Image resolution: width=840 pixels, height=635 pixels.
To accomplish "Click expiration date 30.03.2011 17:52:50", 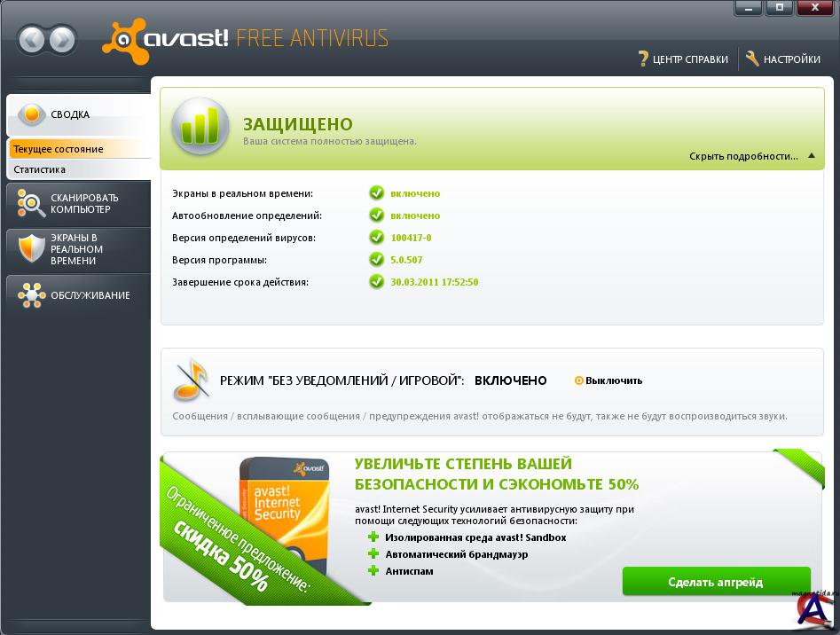I will point(435,282).
